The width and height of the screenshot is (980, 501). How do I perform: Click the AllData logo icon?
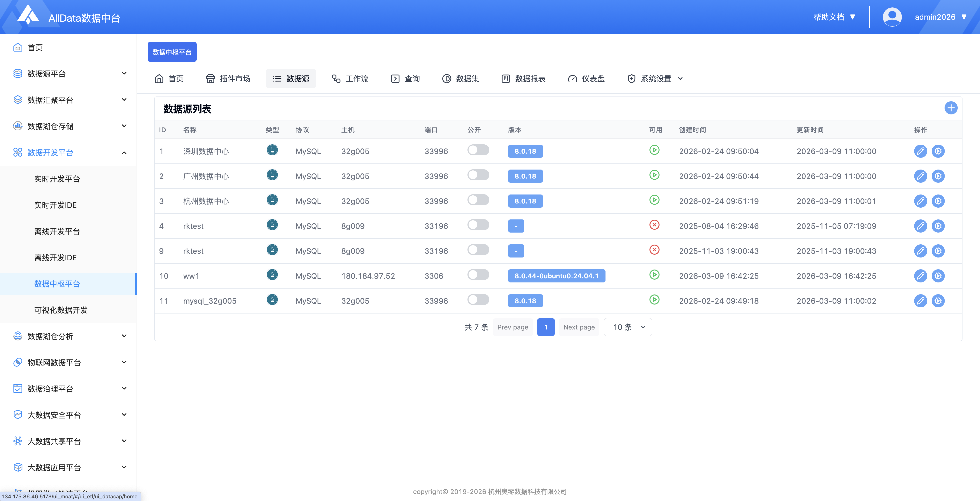point(28,15)
